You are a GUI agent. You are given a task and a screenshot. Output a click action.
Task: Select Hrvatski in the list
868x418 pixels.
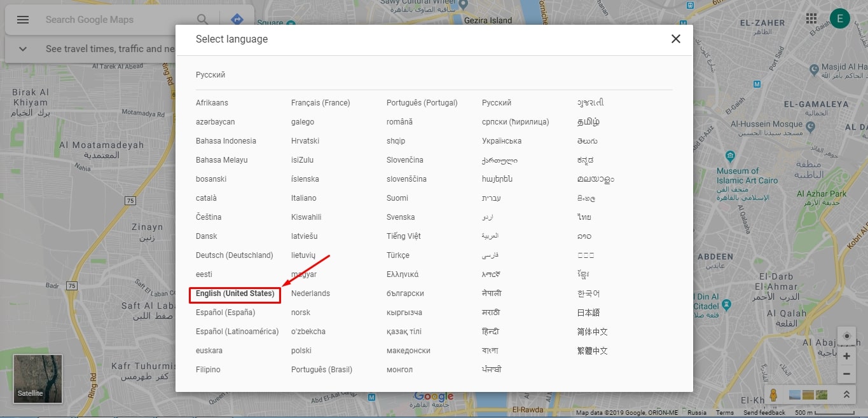[305, 141]
